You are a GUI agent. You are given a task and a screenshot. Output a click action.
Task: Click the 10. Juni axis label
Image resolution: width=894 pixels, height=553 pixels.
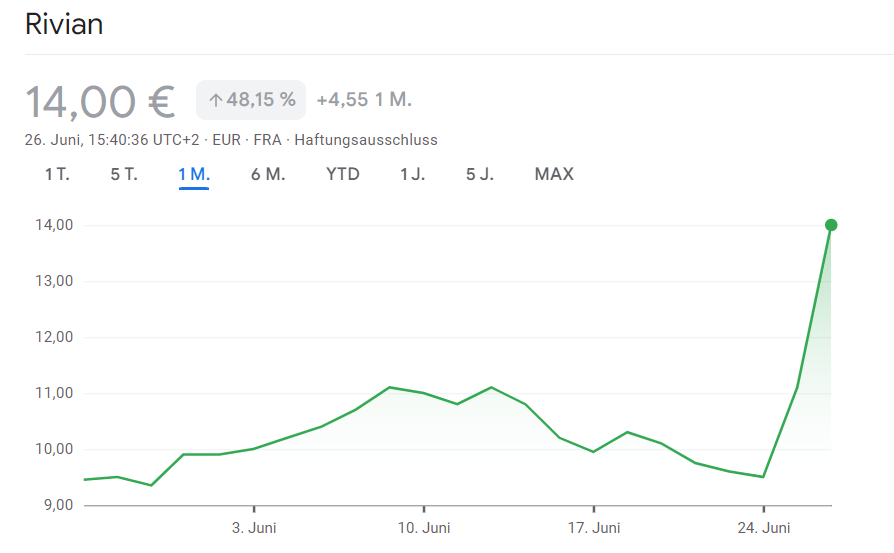tap(424, 528)
